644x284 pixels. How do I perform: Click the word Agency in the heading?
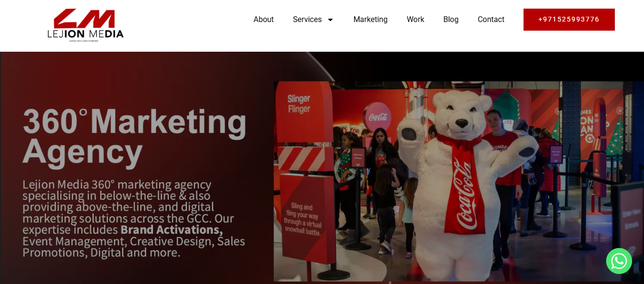82,153
